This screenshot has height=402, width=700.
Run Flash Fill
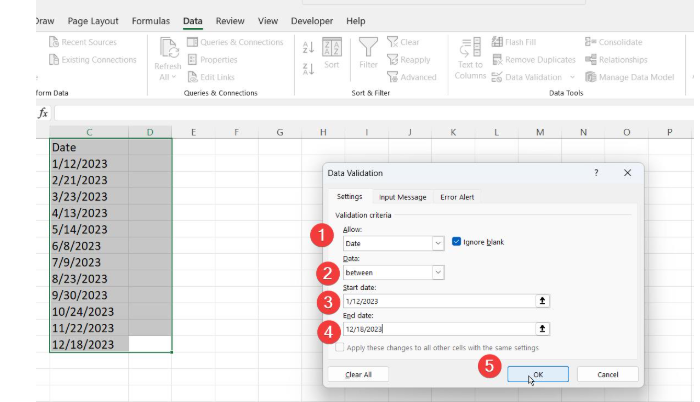[x=514, y=42]
